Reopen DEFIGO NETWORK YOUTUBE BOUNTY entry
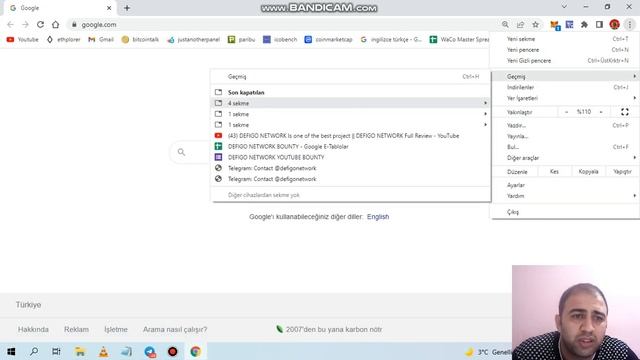 [x=351, y=157]
